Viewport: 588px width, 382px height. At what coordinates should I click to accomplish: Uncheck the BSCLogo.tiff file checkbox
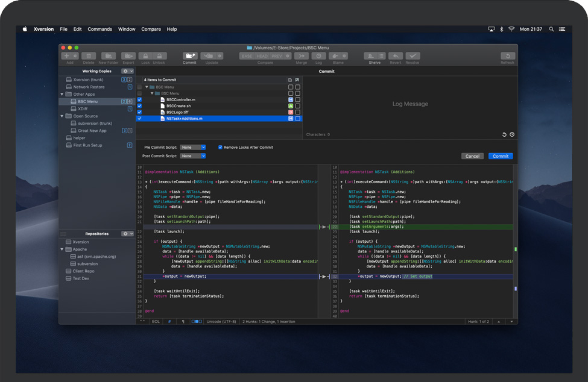(140, 112)
